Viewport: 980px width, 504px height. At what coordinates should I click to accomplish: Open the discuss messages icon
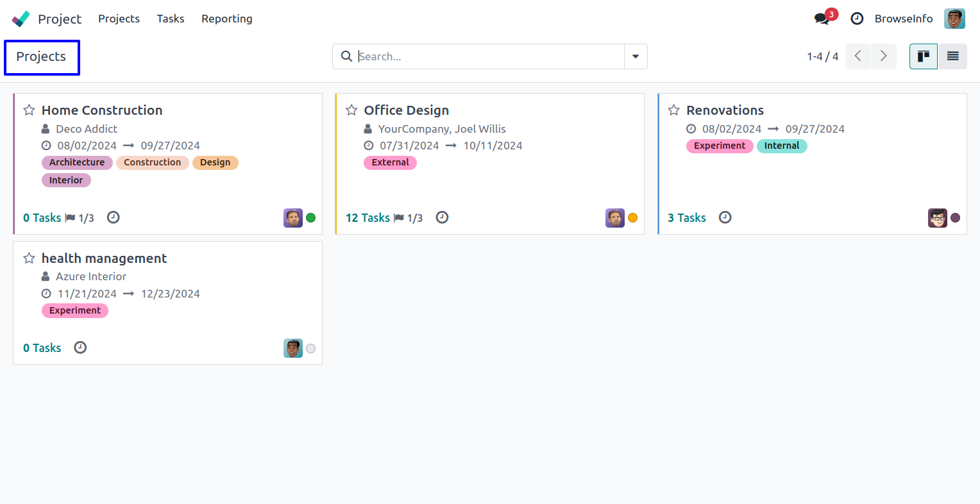[822, 19]
